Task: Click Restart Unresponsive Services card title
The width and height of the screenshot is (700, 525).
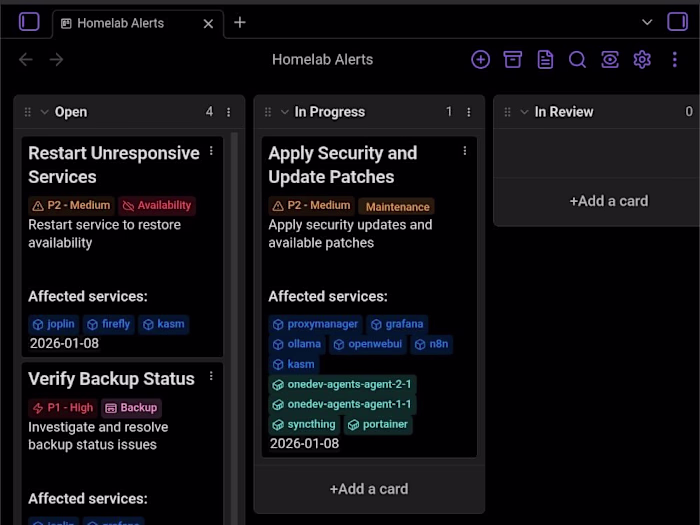Action: (x=114, y=165)
